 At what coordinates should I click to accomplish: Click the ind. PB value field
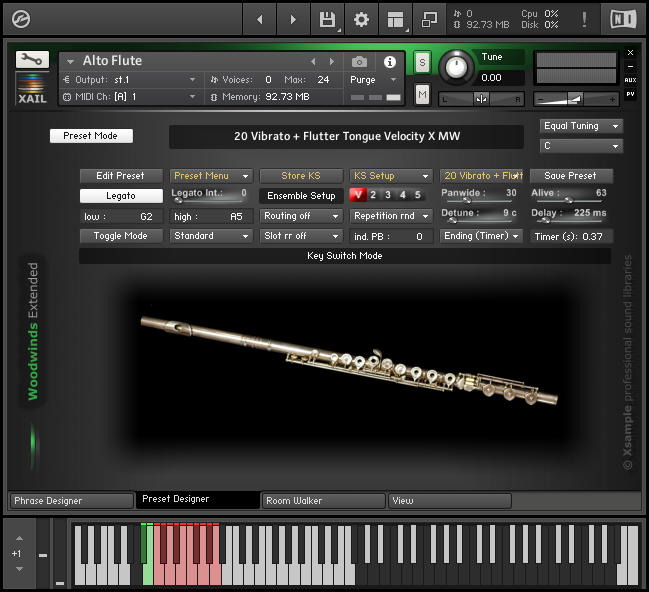pos(391,237)
